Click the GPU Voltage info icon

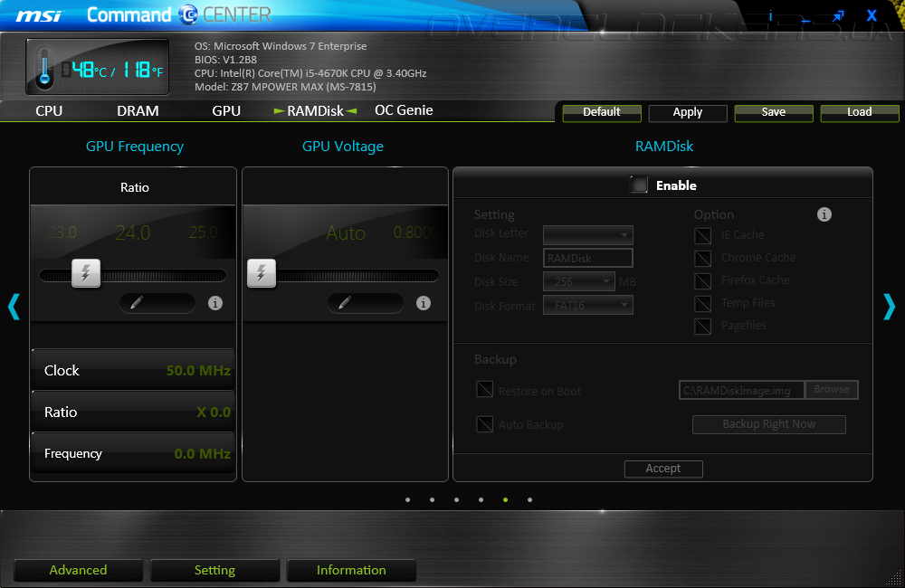[424, 303]
